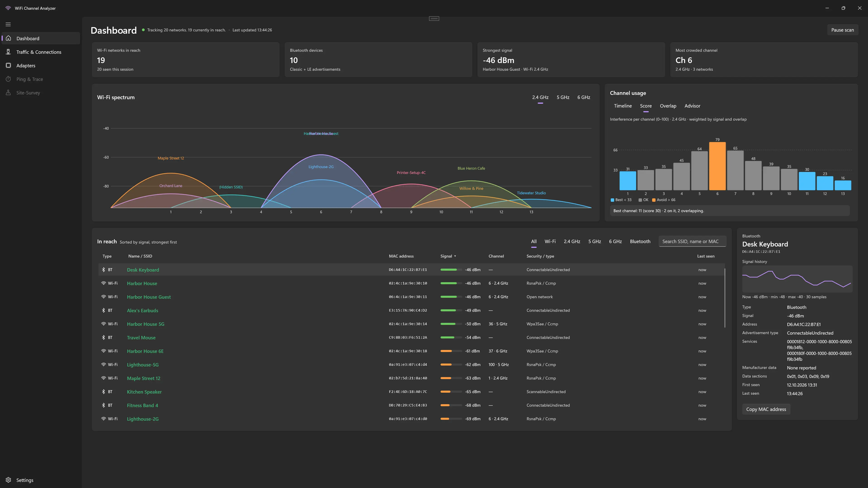
Task: Select the Lighthouse-2G table row name
Action: click(x=143, y=419)
